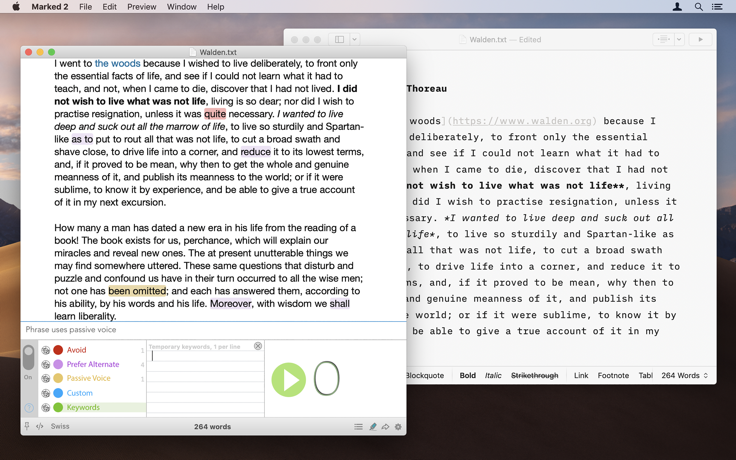The width and height of the screenshot is (736, 460).
Task: Expand sidebar dropdown arrow in editor toolbar
Action: tap(355, 39)
